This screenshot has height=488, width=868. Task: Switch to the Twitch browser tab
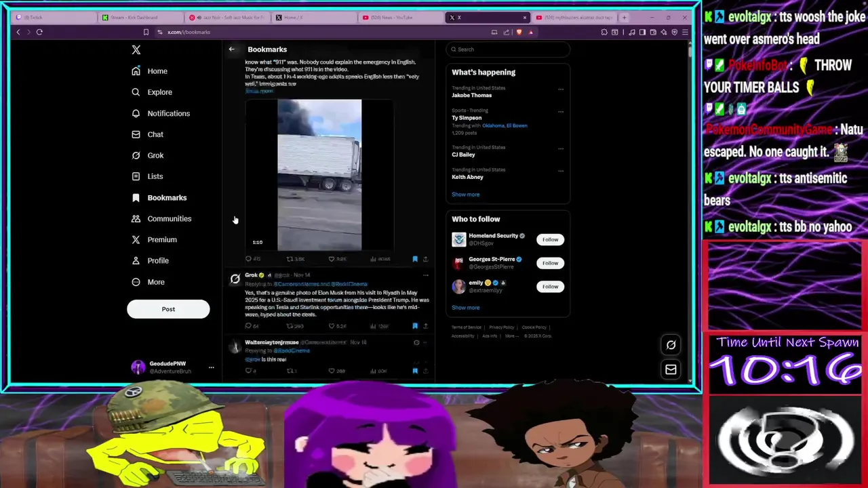point(54,18)
